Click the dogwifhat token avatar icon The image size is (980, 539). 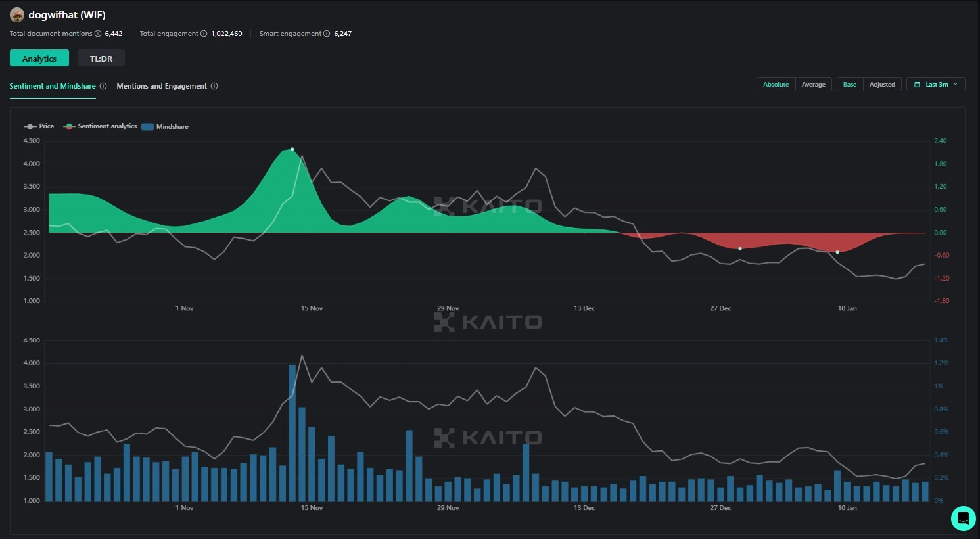[x=17, y=15]
